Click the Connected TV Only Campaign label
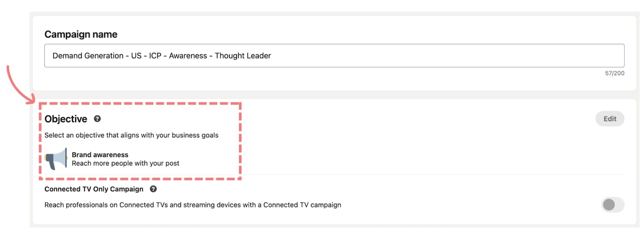Screen dimensions: 644x238 coord(94,189)
